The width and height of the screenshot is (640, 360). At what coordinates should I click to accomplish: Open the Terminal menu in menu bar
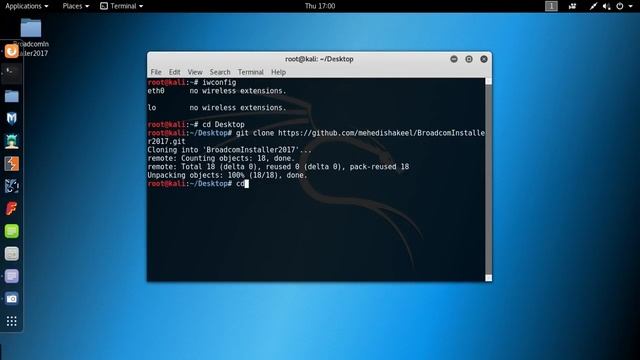[x=251, y=72]
